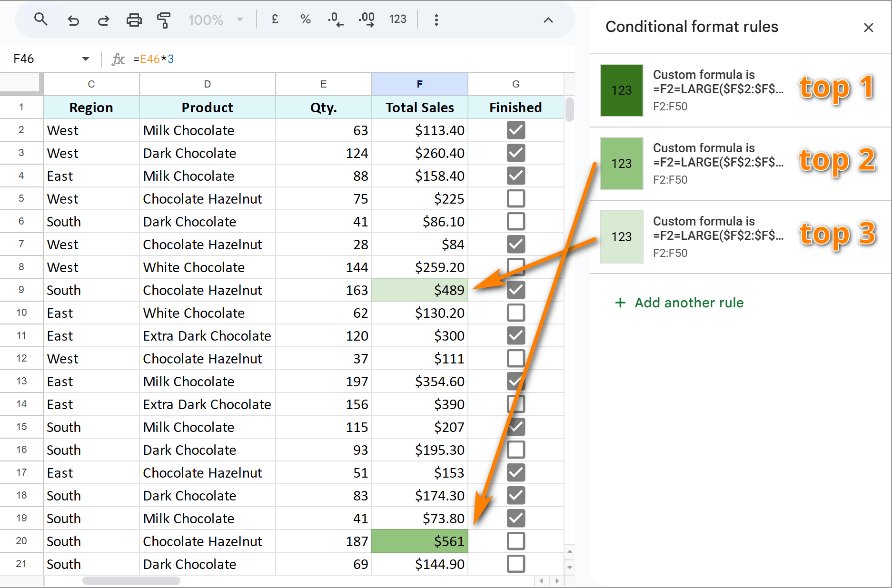Select column D header
892x588 pixels.
(x=208, y=84)
